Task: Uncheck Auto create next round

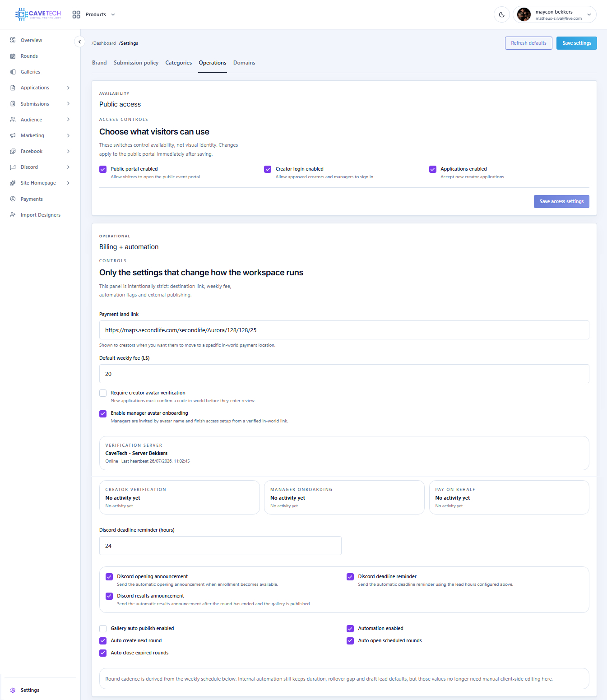Action: tap(103, 641)
